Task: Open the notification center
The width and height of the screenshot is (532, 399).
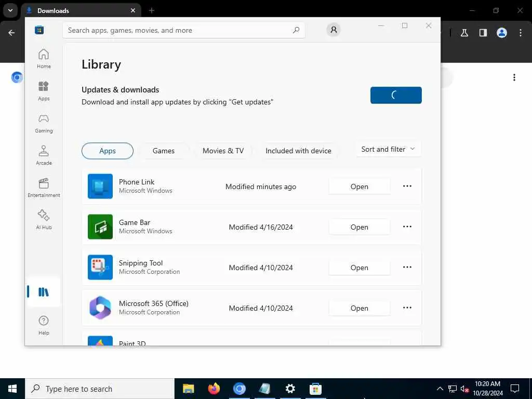Action: click(x=515, y=389)
